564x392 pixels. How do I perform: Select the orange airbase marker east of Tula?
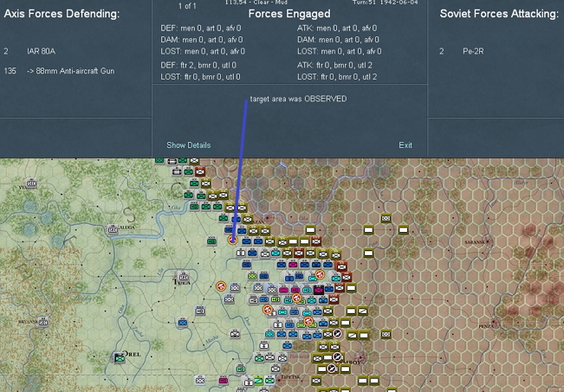(221, 286)
